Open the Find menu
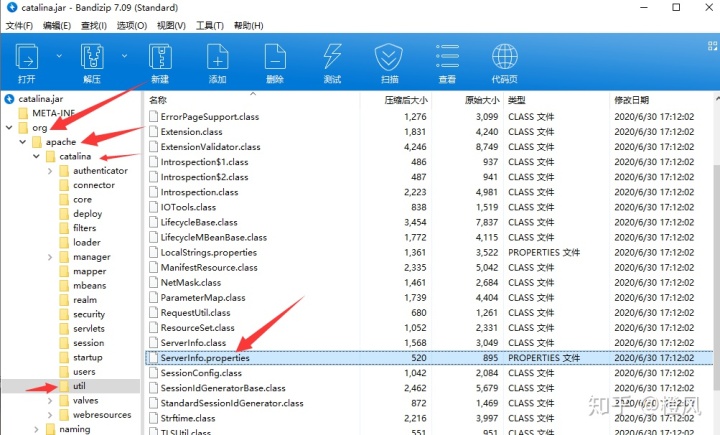Image resolution: width=720 pixels, height=435 pixels. tap(94, 26)
